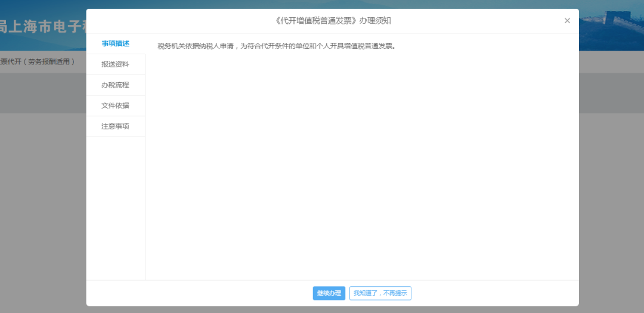
Task: View the 注意事项 tab
Action: point(116,126)
